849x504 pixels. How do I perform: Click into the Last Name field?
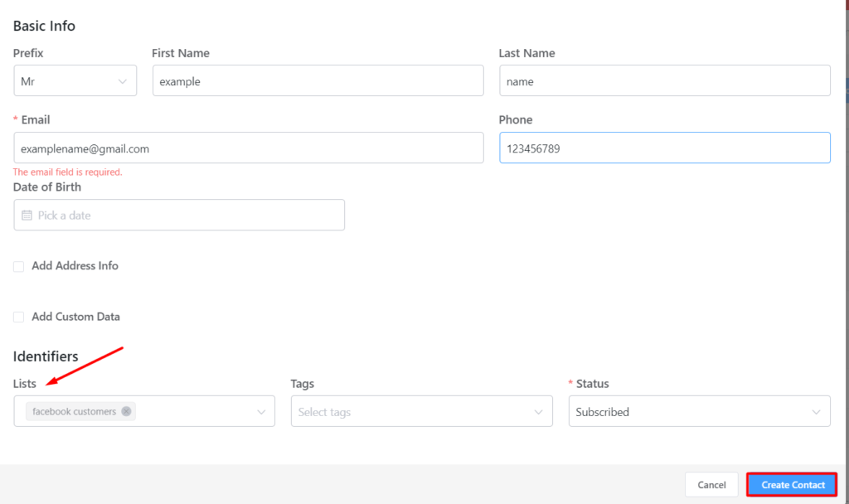(664, 81)
